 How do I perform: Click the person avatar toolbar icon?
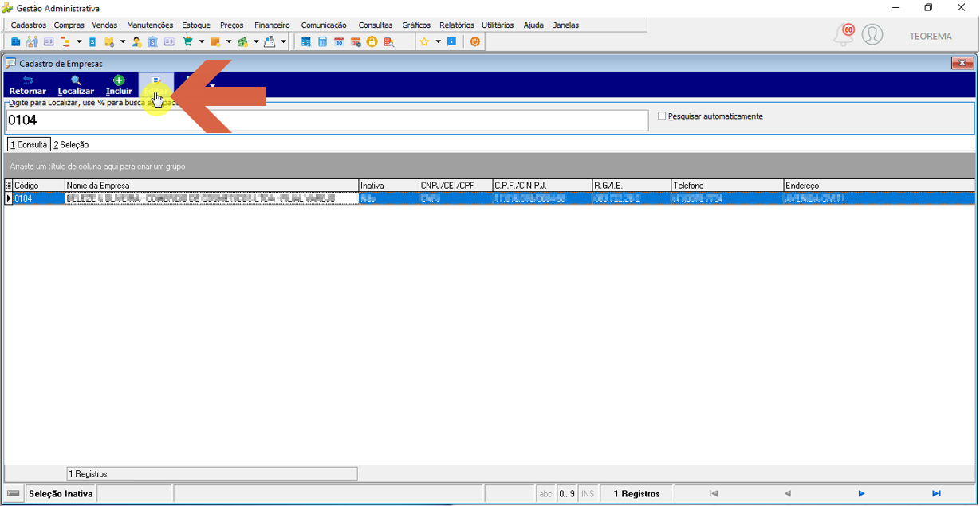click(136, 41)
